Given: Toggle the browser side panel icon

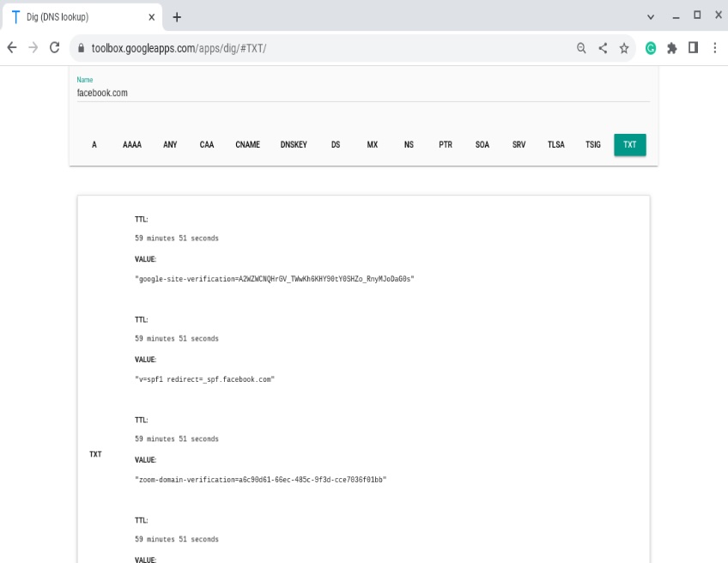Looking at the screenshot, I should (x=693, y=48).
